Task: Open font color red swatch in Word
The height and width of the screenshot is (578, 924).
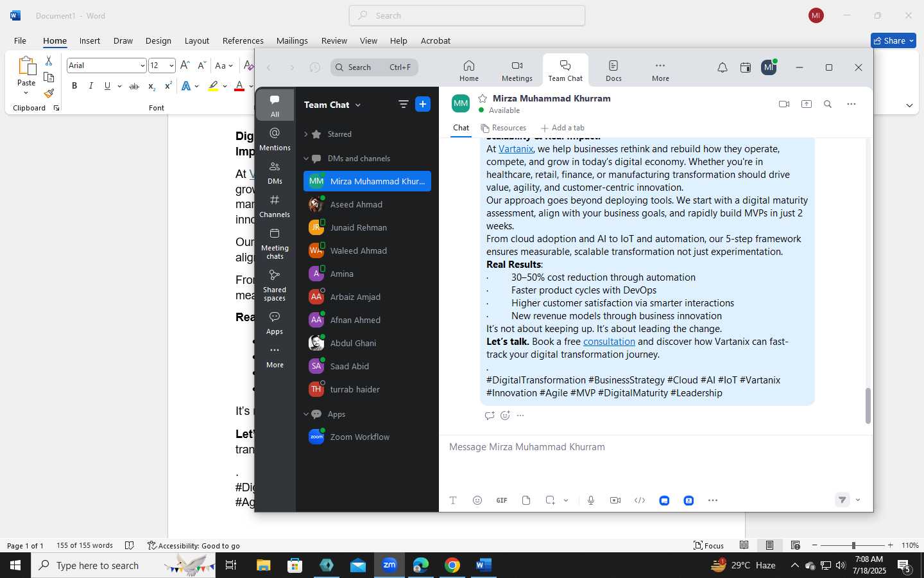Action: [x=239, y=86]
